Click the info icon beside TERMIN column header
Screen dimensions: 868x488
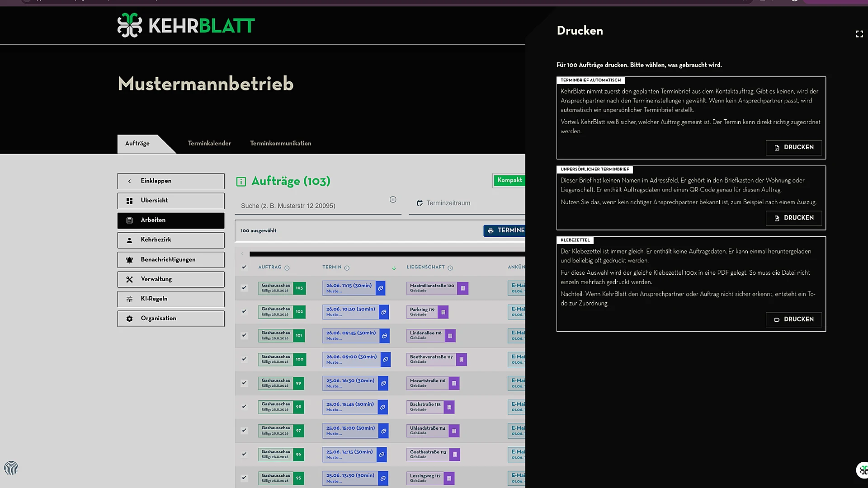click(347, 268)
